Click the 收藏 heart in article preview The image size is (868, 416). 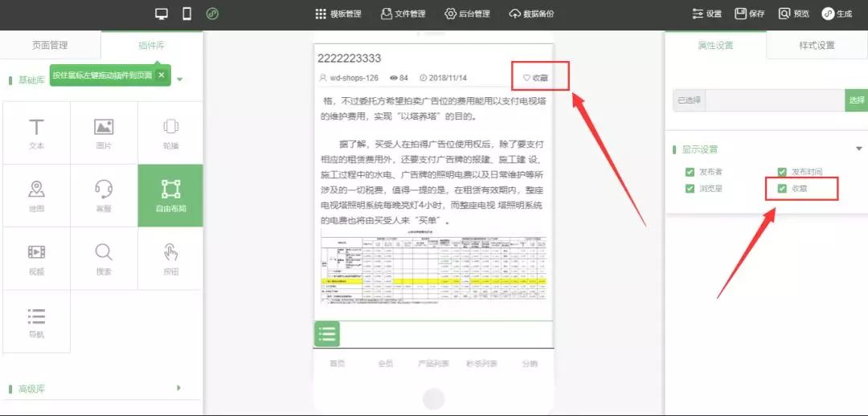[535, 78]
